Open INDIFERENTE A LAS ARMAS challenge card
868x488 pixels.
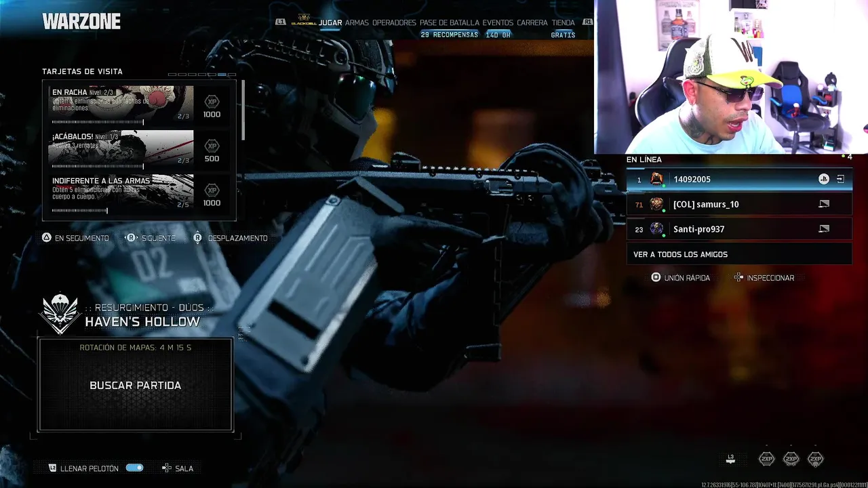click(121, 193)
